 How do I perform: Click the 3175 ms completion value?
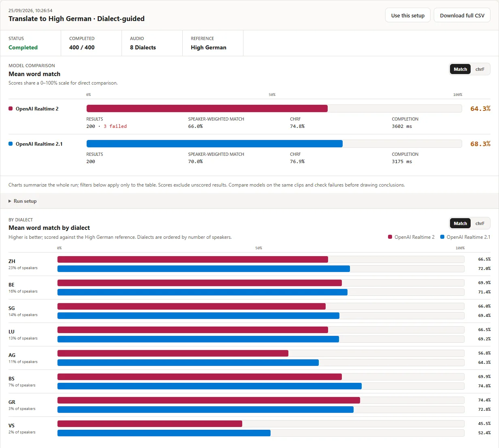pos(402,161)
